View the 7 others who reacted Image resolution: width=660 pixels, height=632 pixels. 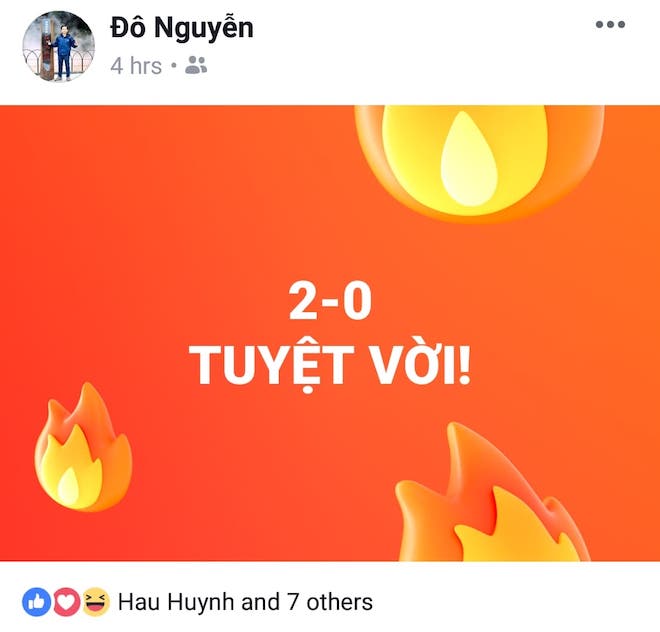330,603
